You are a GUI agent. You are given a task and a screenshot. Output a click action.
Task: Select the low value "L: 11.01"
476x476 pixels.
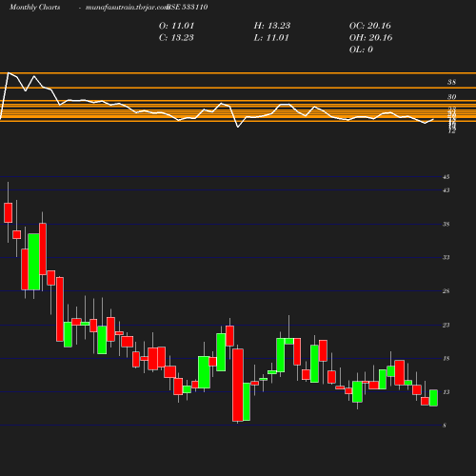tap(271, 38)
